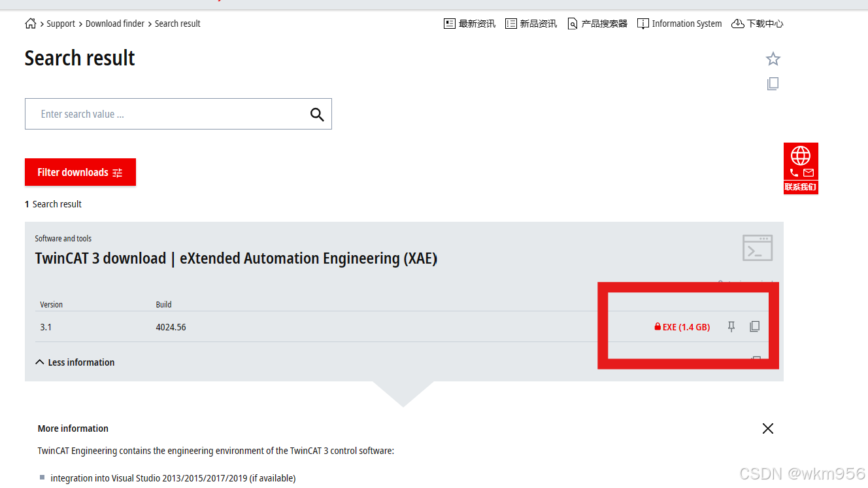Viewport: 868px width, 488px height.
Task: Download EXE (1.4 GB) file
Action: click(686, 327)
